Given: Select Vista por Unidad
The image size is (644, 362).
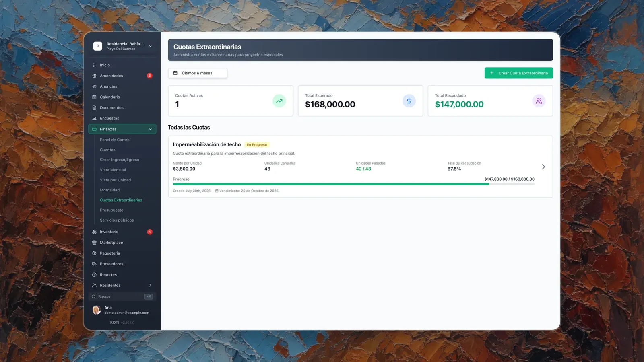Looking at the screenshot, I should tap(115, 180).
